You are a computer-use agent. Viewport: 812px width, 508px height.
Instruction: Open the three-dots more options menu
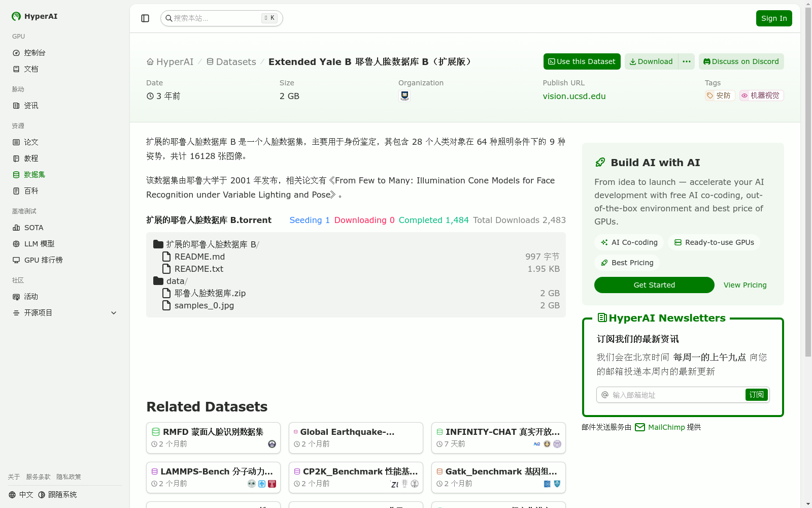pos(687,61)
